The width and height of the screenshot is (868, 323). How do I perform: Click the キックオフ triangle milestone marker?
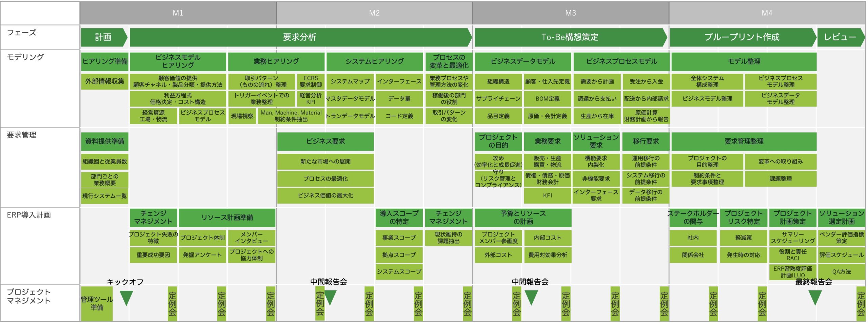126,298
